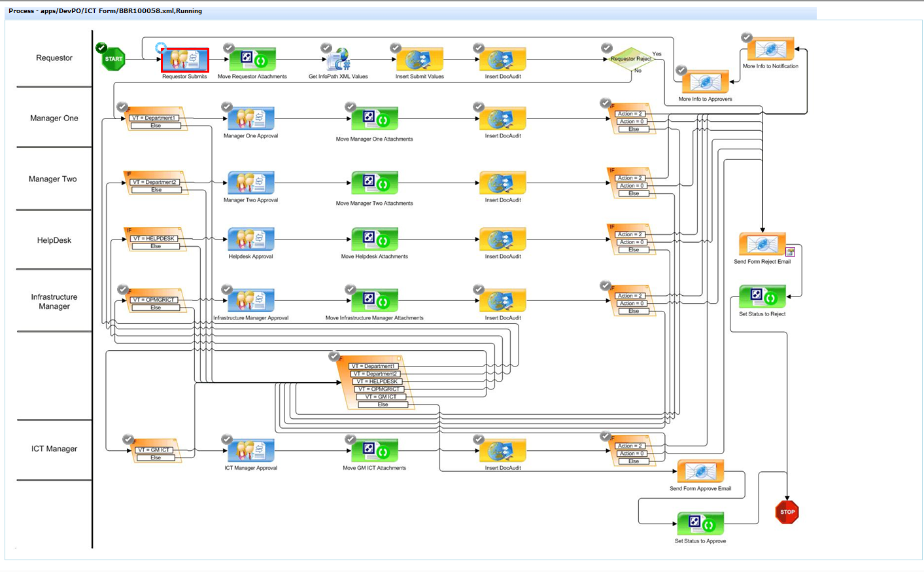Select the Insert Submit Values activity
The image size is (924, 572).
click(x=420, y=60)
